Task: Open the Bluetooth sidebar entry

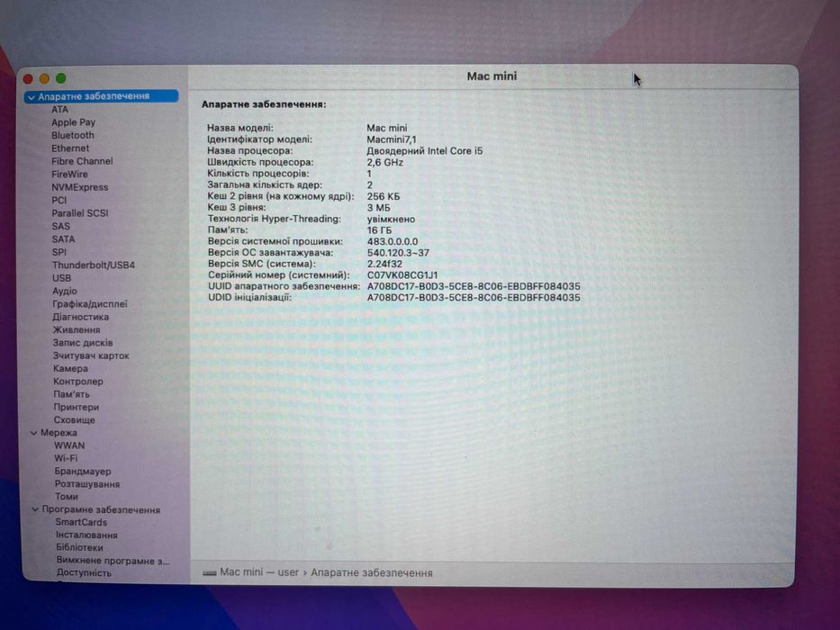Action: pyautogui.click(x=73, y=135)
